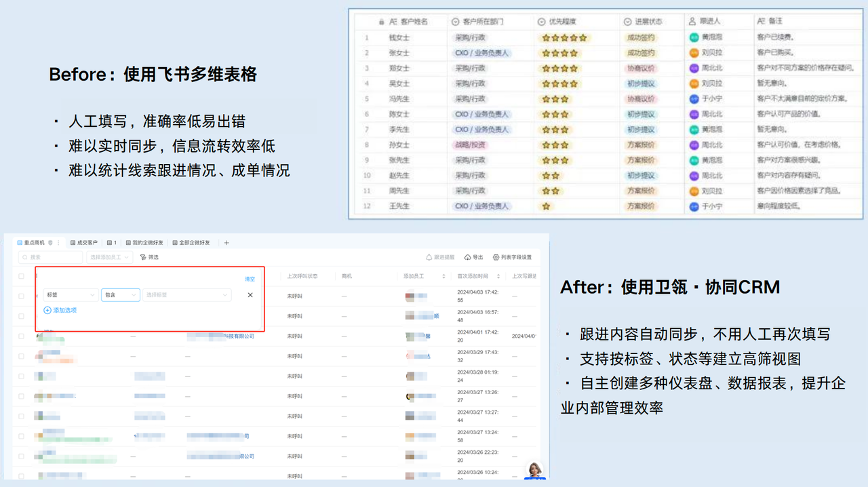Image resolution: width=868 pixels, height=487 pixels.
Task: Tick the checkbox for the 2024/03/29 17:43 row
Action: [22, 356]
